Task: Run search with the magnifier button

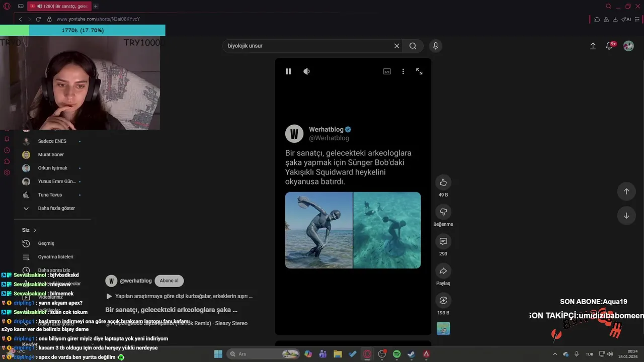Action: point(413,46)
